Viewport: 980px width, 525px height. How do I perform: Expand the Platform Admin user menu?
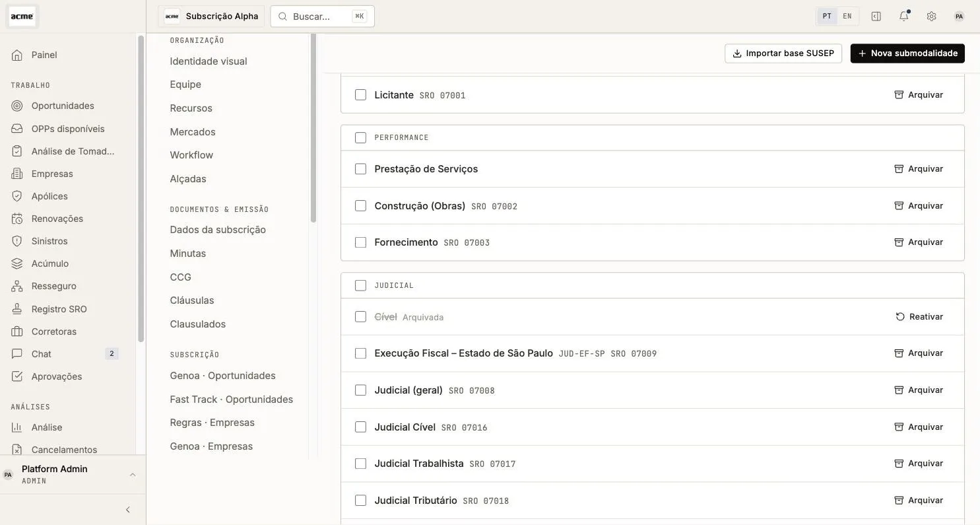click(73, 474)
